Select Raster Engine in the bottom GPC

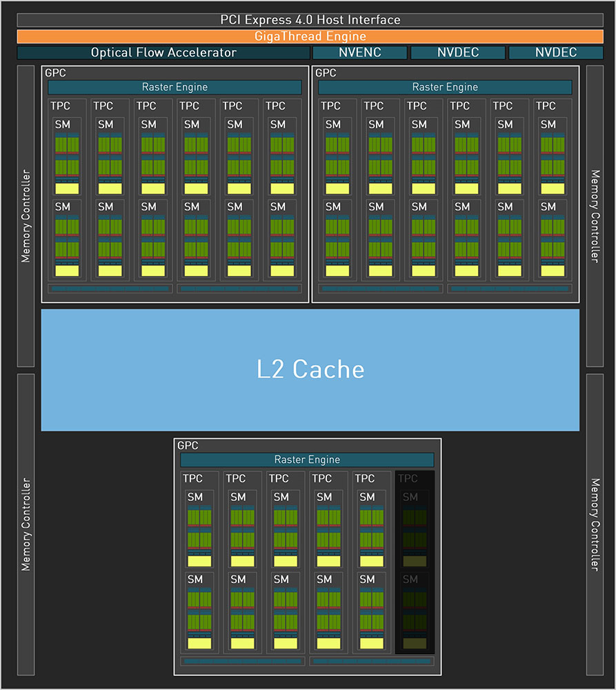pos(307,460)
